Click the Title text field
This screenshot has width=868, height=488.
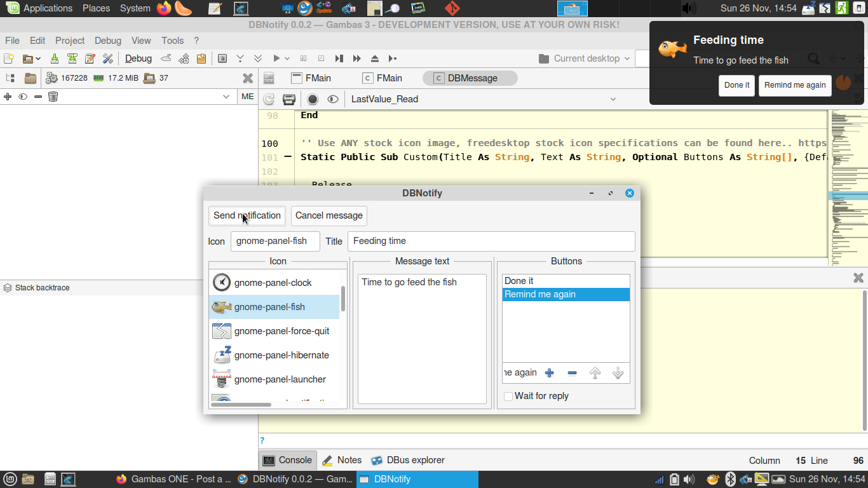(x=491, y=241)
